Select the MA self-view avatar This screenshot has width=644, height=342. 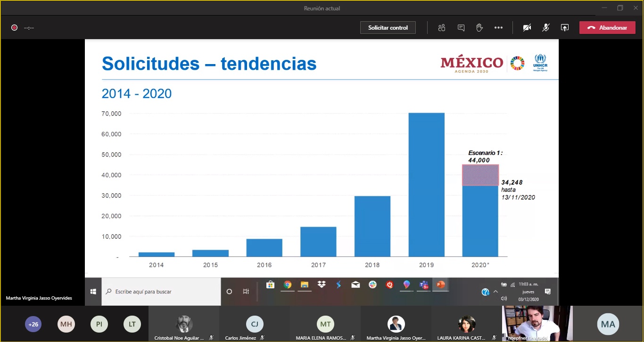[x=608, y=324]
